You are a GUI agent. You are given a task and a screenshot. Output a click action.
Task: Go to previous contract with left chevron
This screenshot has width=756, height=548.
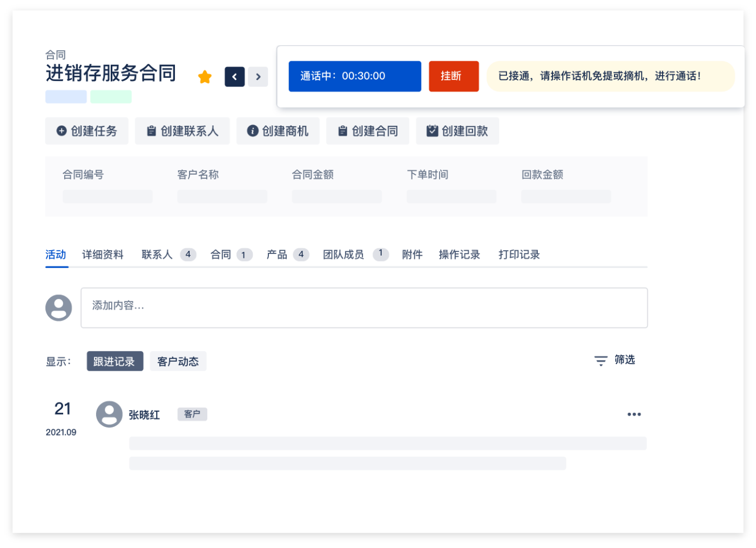[x=235, y=77]
